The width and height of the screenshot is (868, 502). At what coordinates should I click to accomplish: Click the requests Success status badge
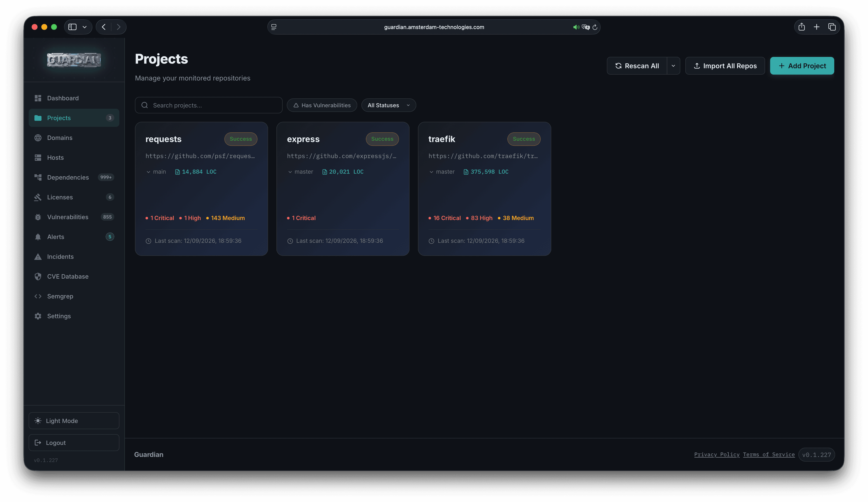point(241,139)
